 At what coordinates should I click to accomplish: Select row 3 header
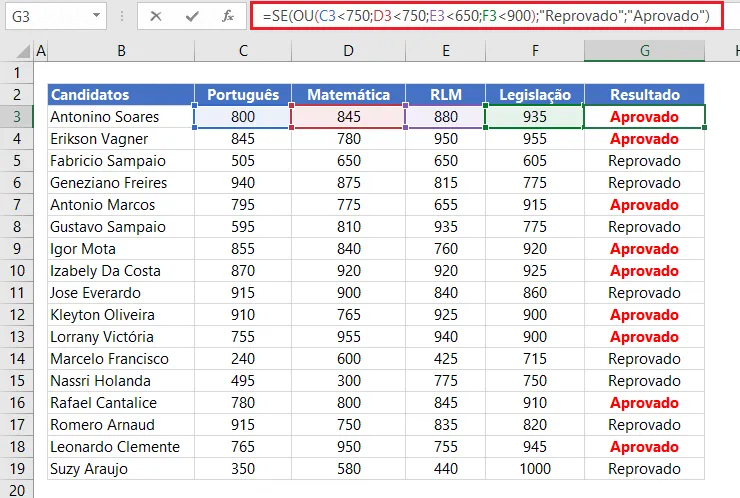[17, 117]
